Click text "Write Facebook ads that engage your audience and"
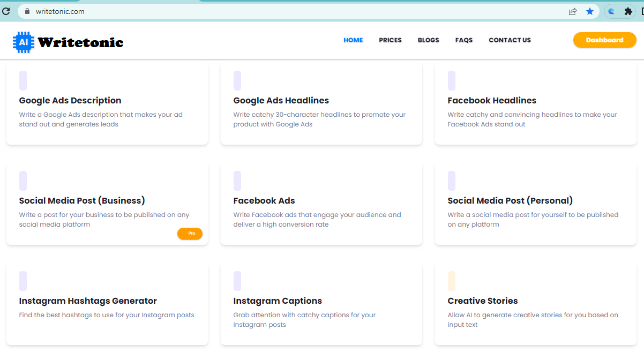 (x=317, y=215)
